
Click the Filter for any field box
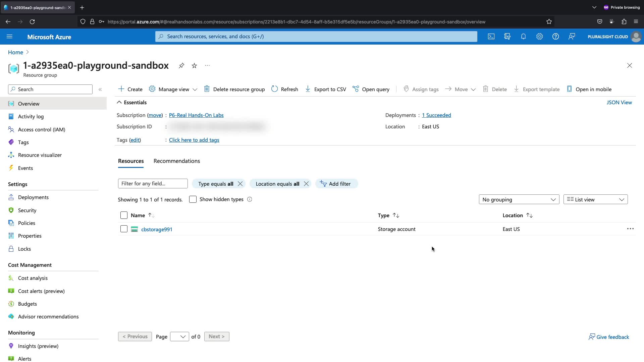(153, 184)
